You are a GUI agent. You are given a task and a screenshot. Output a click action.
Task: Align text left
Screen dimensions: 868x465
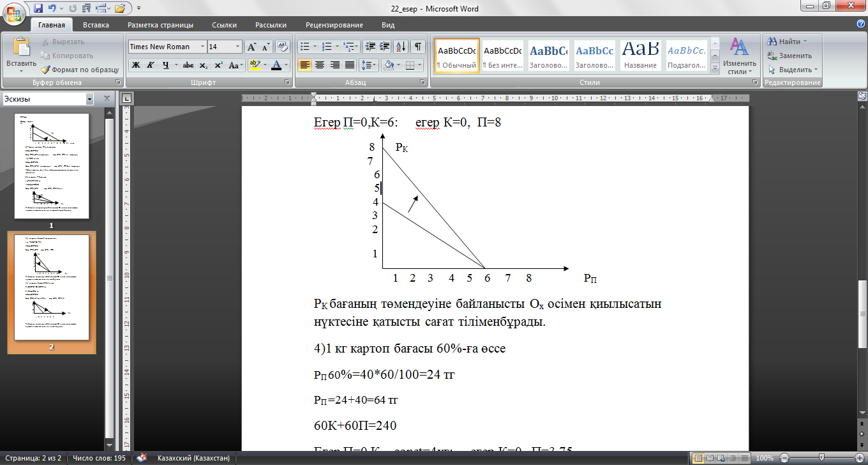pos(305,65)
